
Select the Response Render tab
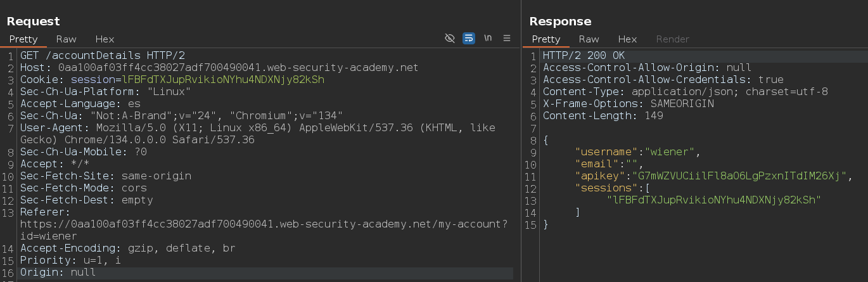(x=672, y=39)
